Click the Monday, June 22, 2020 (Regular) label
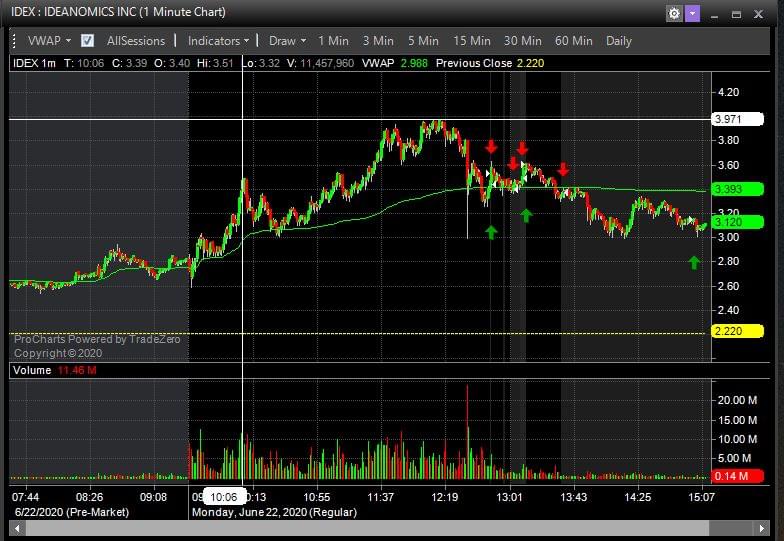 (x=274, y=512)
